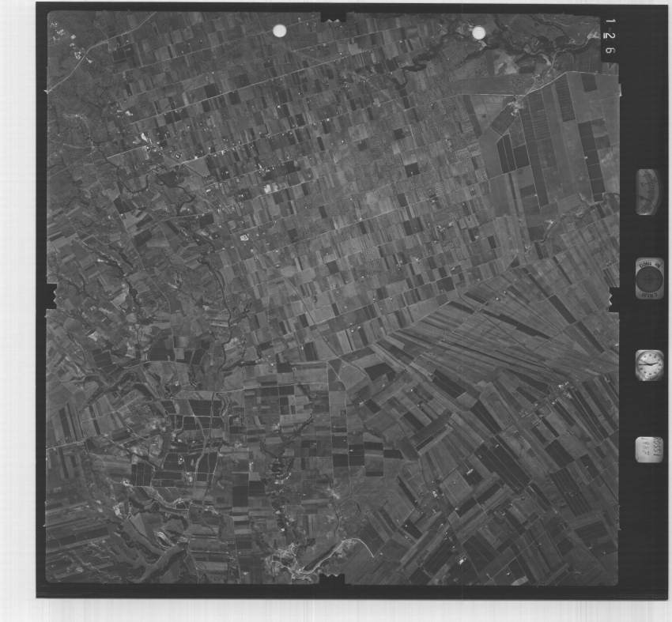Click the analog clock in the margin
This screenshot has width=672, height=622.
(x=649, y=365)
